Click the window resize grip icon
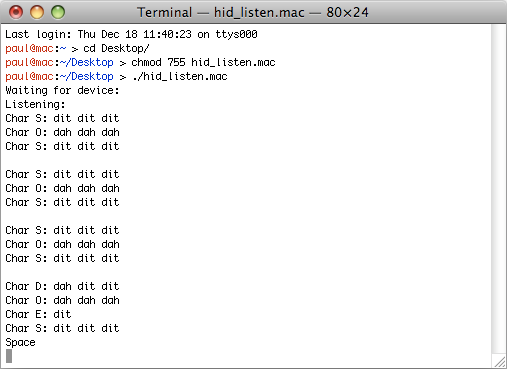Screen dimensions: 507x369 point(500,361)
